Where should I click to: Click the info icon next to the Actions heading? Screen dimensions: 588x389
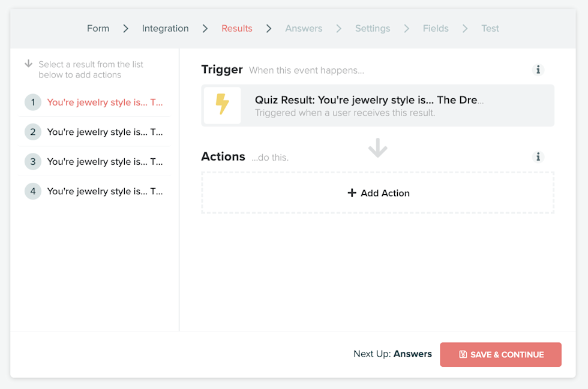click(538, 156)
